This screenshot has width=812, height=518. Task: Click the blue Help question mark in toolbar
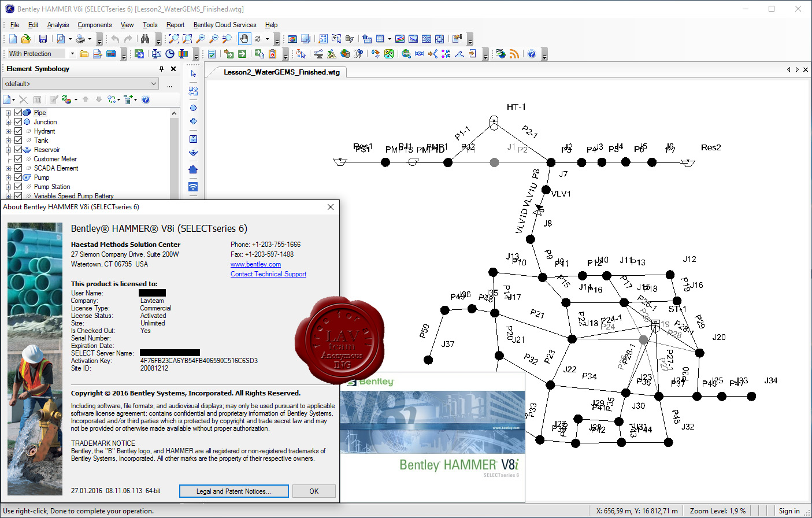pyautogui.click(x=532, y=54)
